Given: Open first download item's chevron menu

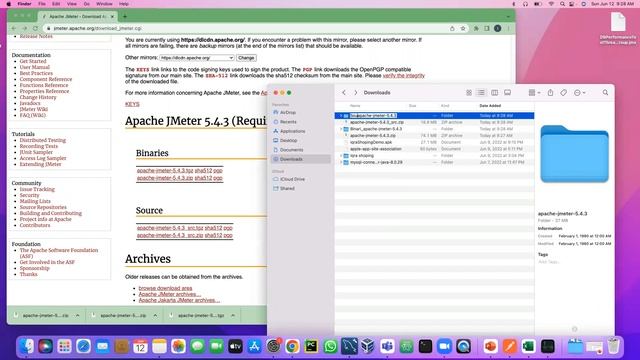Looking at the screenshot, I should [x=78, y=316].
